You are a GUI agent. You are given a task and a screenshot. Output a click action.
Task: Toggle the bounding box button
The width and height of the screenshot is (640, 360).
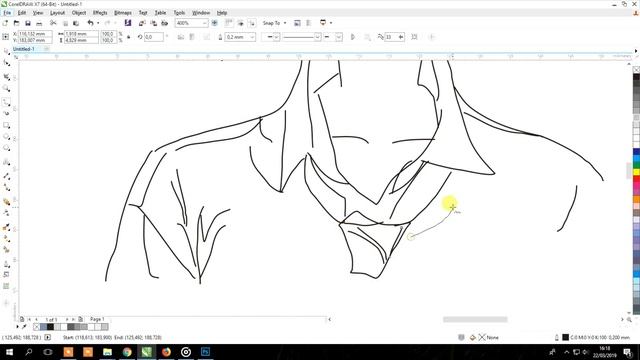[x=414, y=37]
